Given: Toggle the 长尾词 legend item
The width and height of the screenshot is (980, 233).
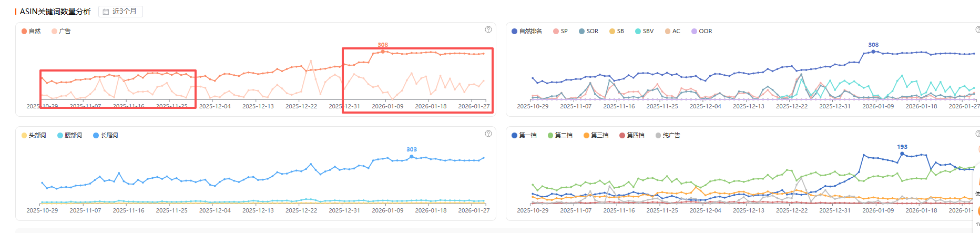Looking at the screenshot, I should 106,135.
